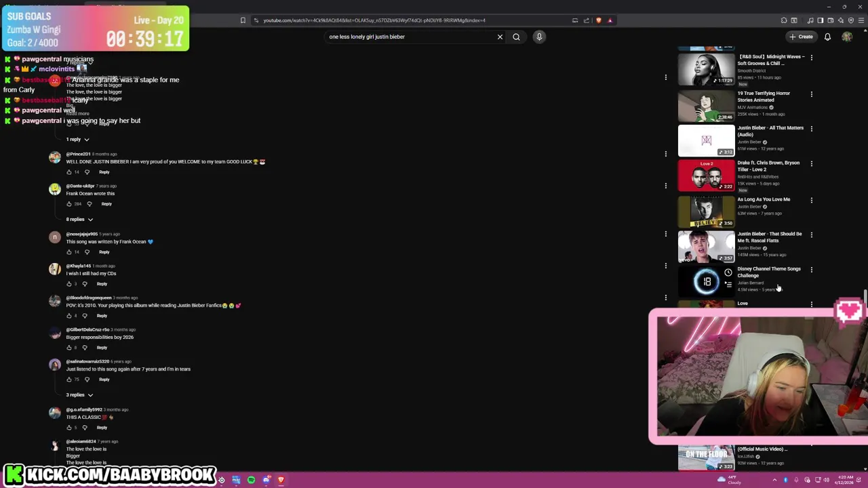Open the browser hamburger menu
The width and height of the screenshot is (868, 488).
[861, 20]
